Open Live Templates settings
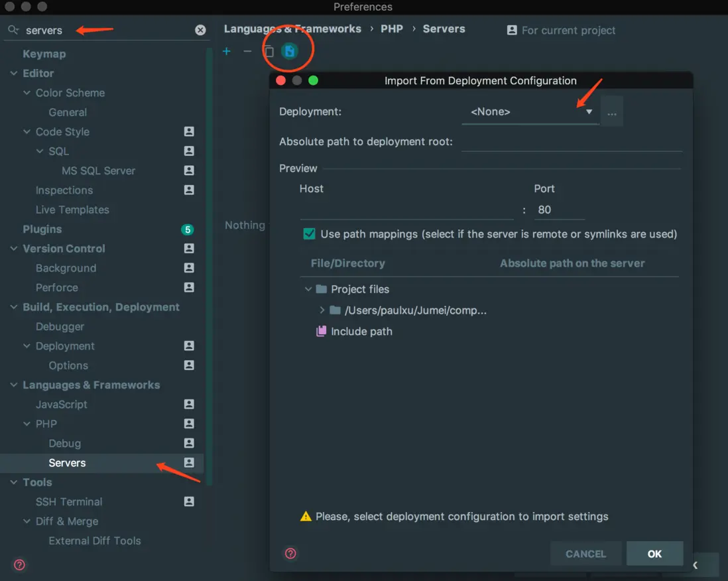The height and width of the screenshot is (581, 728). click(72, 210)
